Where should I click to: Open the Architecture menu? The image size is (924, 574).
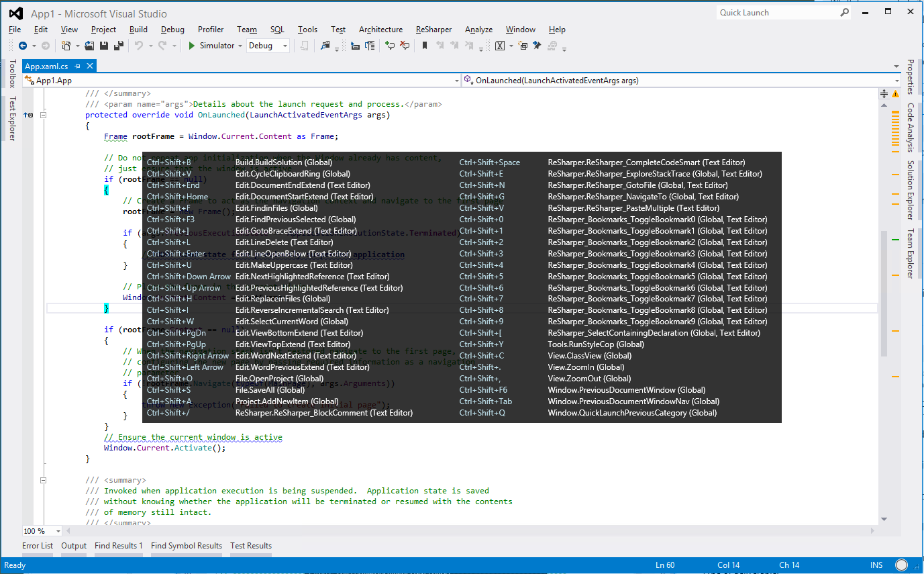[x=381, y=30]
